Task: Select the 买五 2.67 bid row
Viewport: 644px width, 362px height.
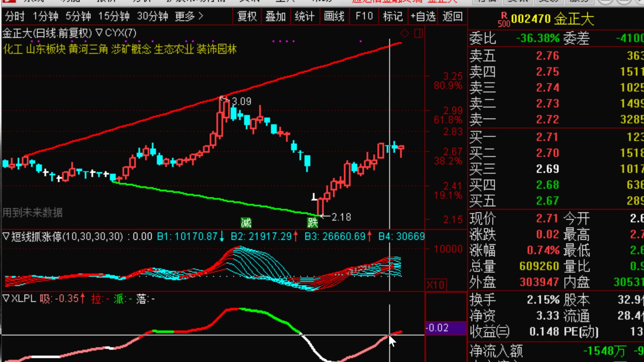Action: 556,200
